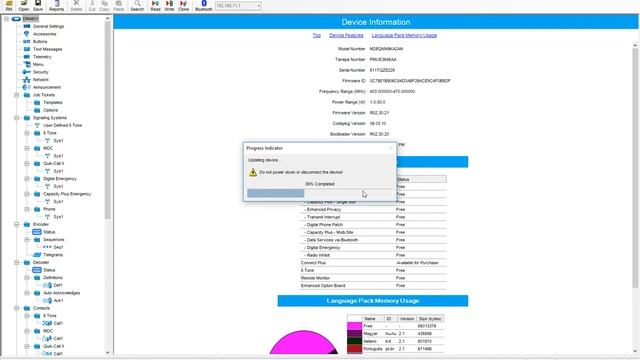Click the 'Connect Plus' feature row
The width and height of the screenshot is (640, 360).
(373, 263)
